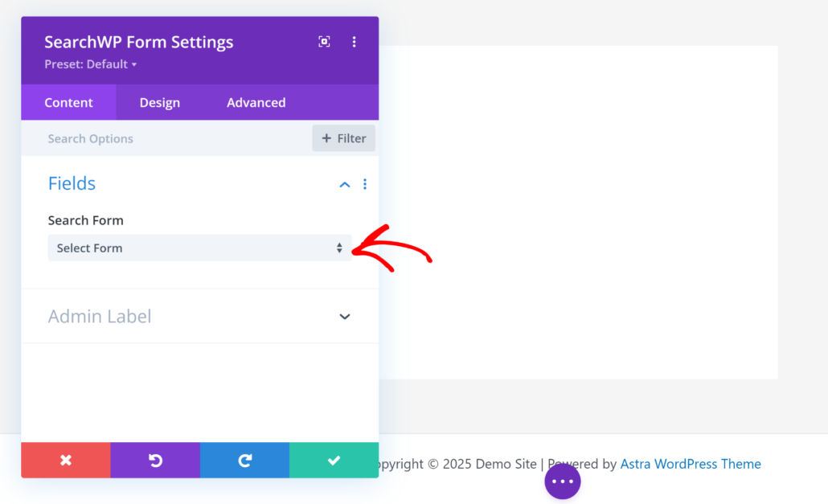828x504 pixels.
Task: Switch to the Advanced tab
Action: point(256,102)
